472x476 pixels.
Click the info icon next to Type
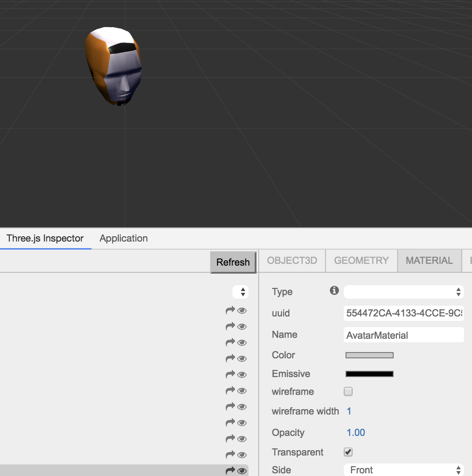[x=334, y=291]
